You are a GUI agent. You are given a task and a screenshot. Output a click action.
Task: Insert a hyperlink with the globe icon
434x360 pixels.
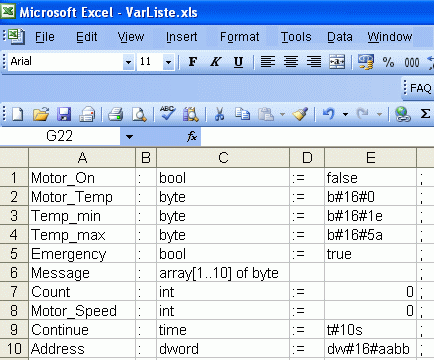pos(402,115)
